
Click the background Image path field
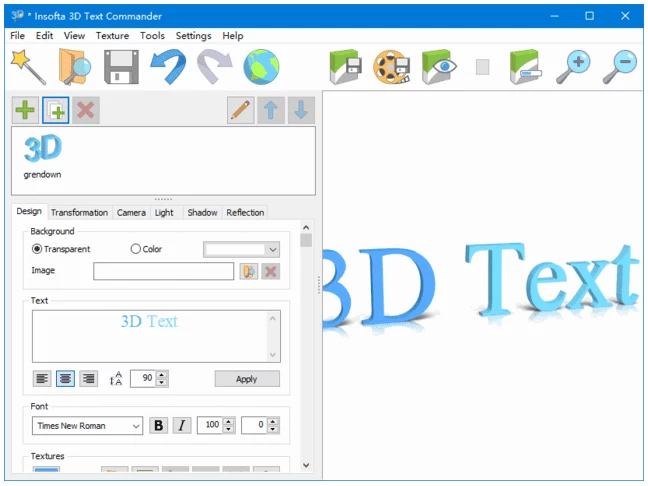click(x=163, y=271)
